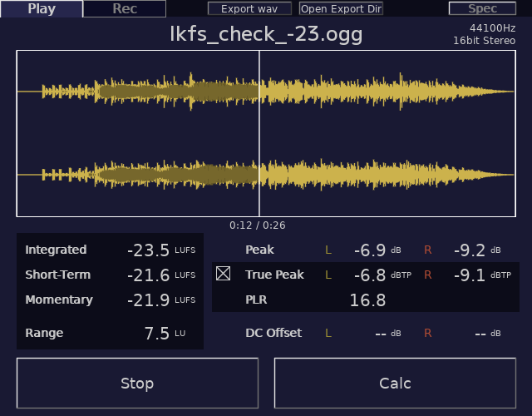Image resolution: width=532 pixels, height=416 pixels.
Task: Select the Short-Term loudness reading
Action: point(149,275)
